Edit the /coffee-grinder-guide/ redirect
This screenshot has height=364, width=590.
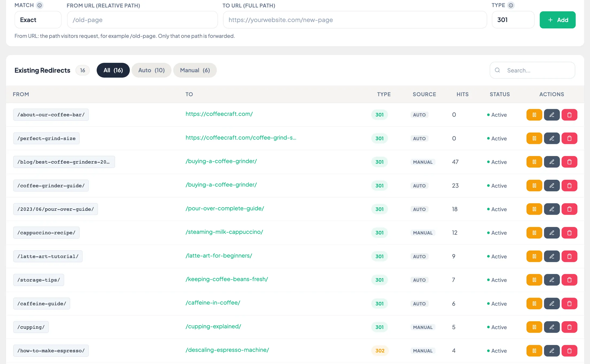click(x=552, y=185)
